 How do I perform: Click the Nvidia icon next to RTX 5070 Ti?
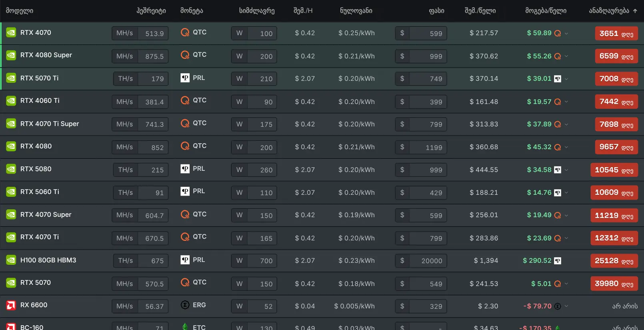[11, 78]
